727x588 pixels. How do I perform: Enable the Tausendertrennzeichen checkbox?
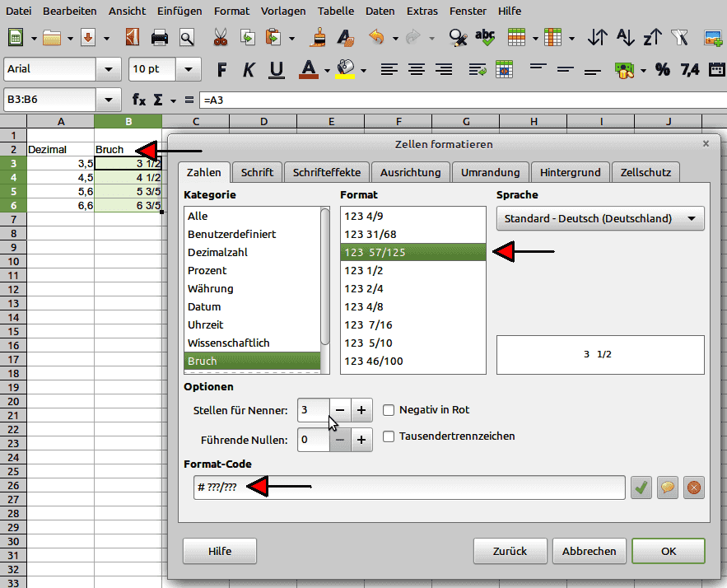click(x=389, y=436)
